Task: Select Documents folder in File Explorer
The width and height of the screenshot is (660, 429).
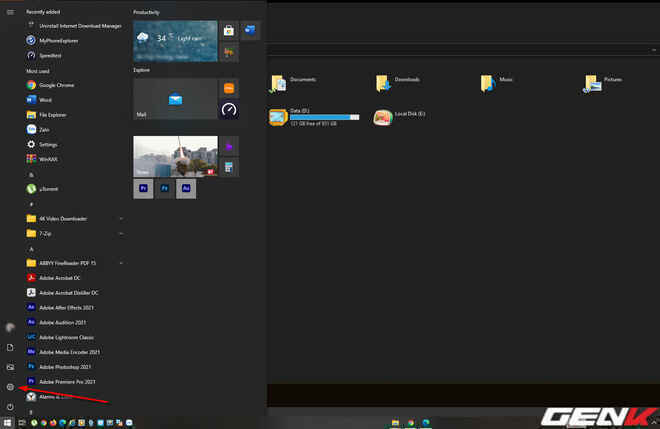Action: coord(294,83)
